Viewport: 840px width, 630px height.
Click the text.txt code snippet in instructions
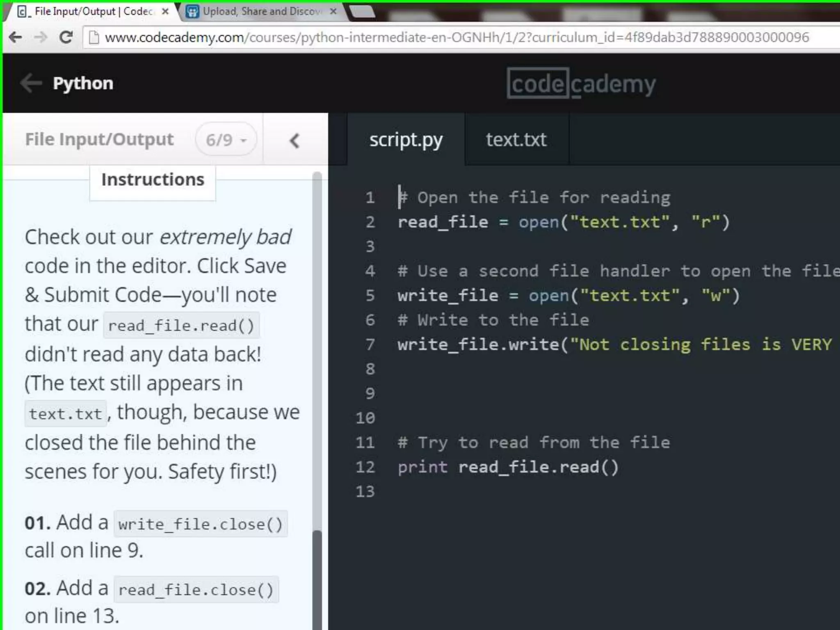[66, 413]
